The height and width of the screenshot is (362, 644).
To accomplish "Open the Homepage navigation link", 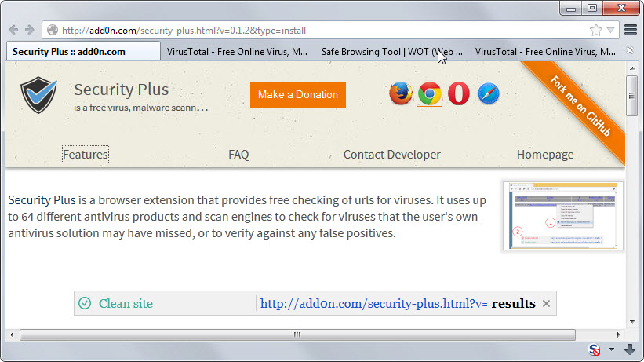I will point(545,154).
